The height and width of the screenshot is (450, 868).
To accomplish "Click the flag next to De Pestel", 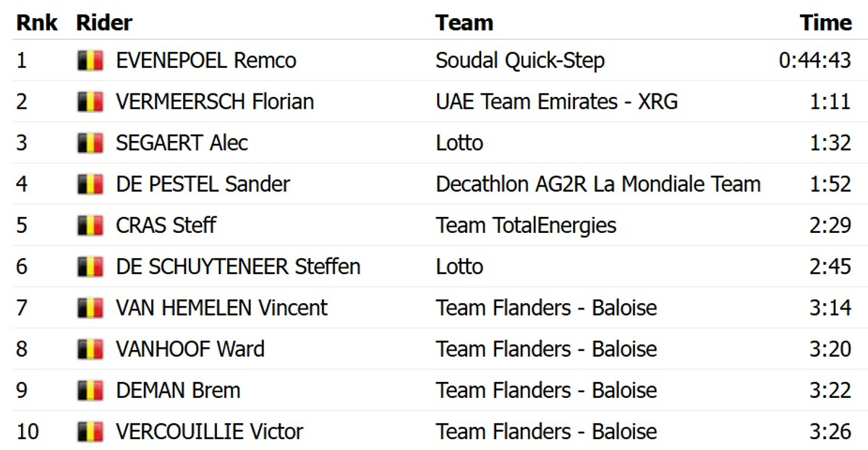I will pos(90,184).
